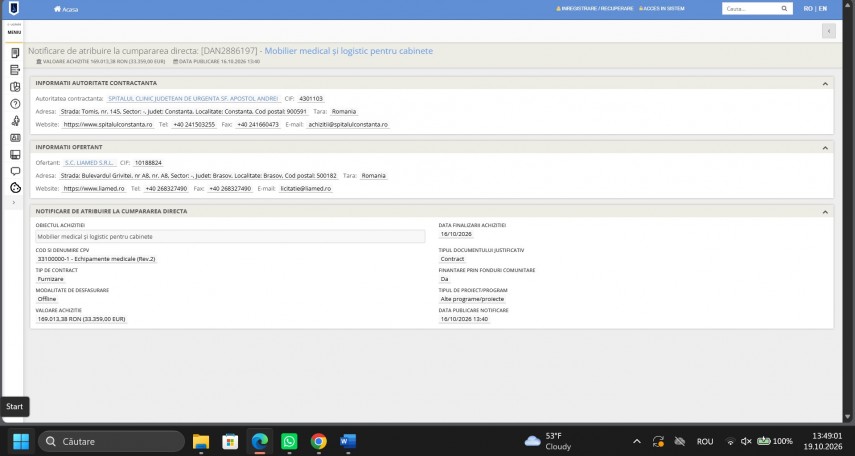This screenshot has width=855, height=456.
Task: Go to Acasa home page
Action: click(66, 9)
